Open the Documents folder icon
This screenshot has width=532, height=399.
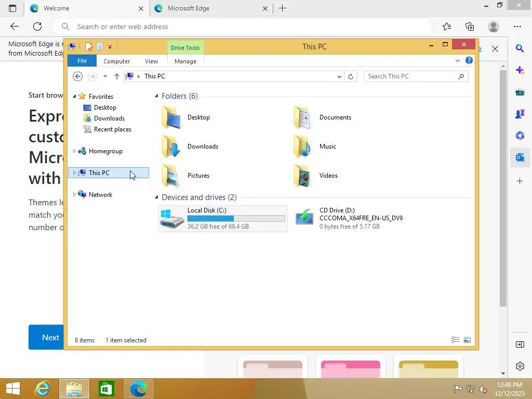point(302,117)
